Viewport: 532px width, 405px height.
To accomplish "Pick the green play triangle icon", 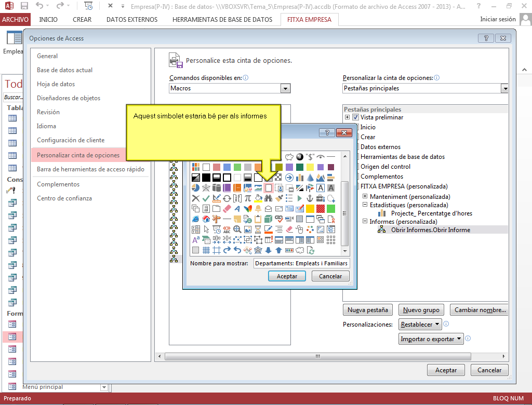I will (300, 198).
